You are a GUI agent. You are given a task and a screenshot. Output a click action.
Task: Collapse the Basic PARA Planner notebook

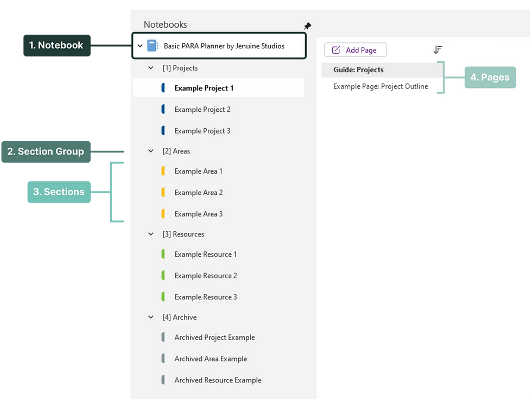[140, 46]
